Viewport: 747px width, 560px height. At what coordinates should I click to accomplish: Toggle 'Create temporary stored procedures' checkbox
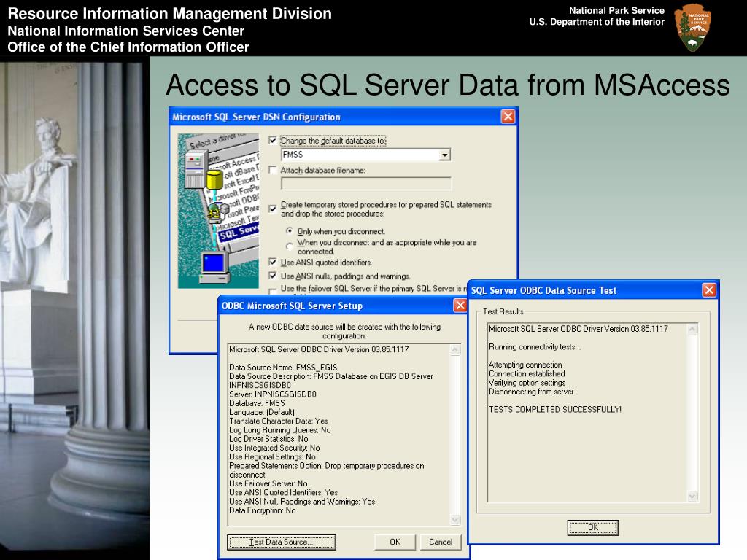pyautogui.click(x=273, y=209)
